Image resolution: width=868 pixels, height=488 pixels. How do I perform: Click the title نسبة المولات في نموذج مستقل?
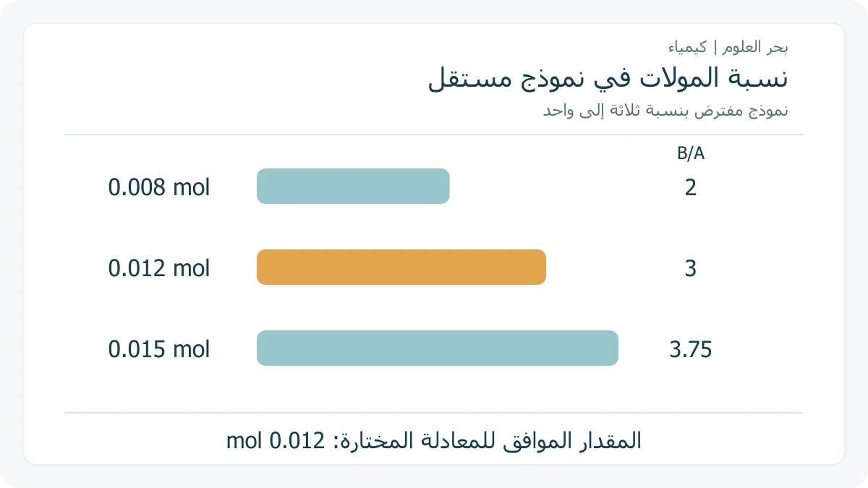pos(608,79)
